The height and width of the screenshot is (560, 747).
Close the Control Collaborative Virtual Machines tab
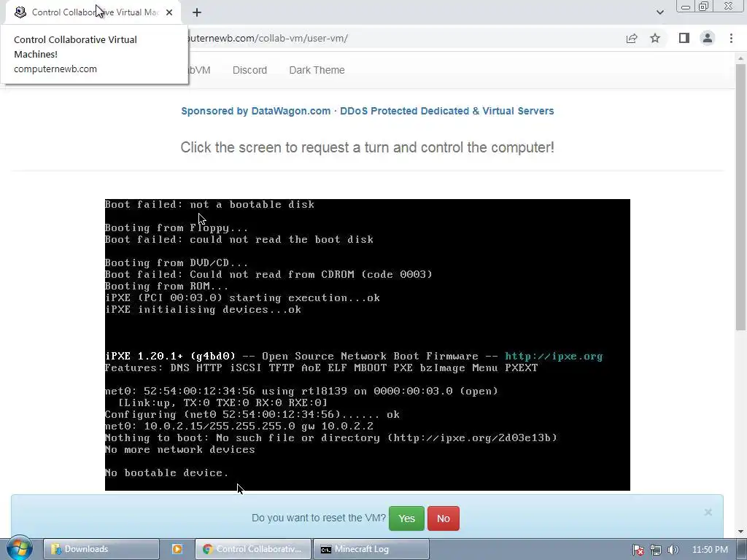169,12
